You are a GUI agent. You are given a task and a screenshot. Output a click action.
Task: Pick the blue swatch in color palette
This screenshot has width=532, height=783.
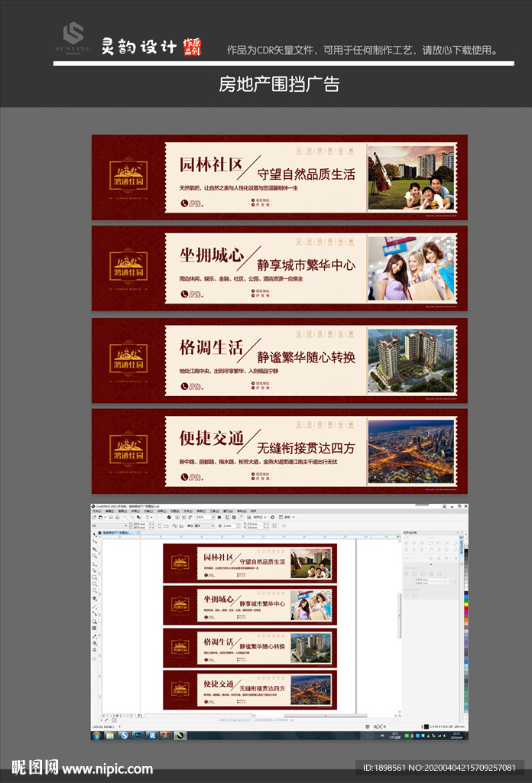point(466,593)
